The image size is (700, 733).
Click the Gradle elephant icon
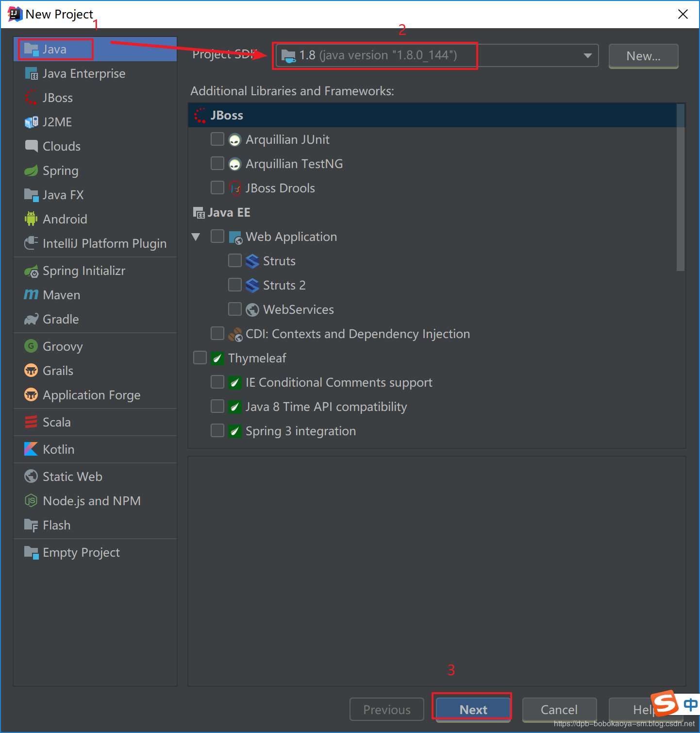pyautogui.click(x=31, y=319)
